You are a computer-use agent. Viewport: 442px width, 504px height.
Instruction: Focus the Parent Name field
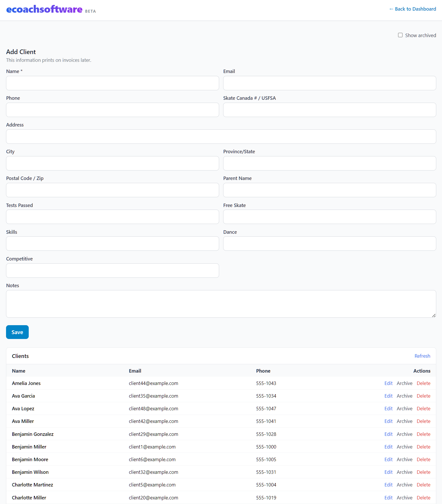(x=329, y=190)
